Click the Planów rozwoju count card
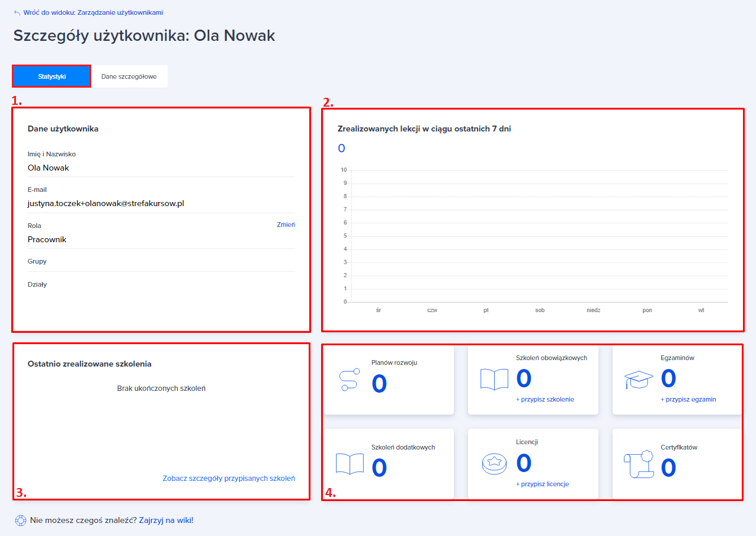This screenshot has height=536, width=756. 389,380
